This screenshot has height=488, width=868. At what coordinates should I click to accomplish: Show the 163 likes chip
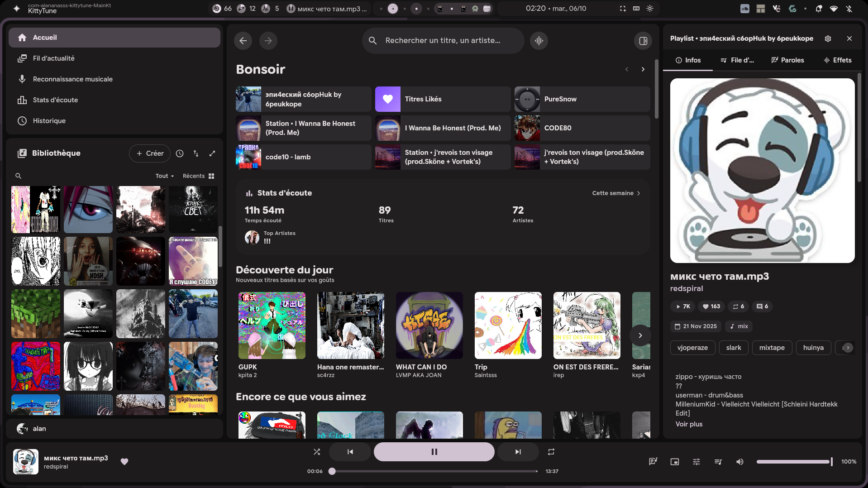[711, 306]
